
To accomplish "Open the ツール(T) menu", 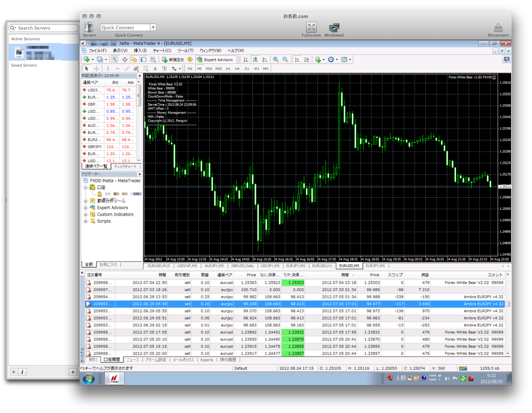I will [185, 50].
